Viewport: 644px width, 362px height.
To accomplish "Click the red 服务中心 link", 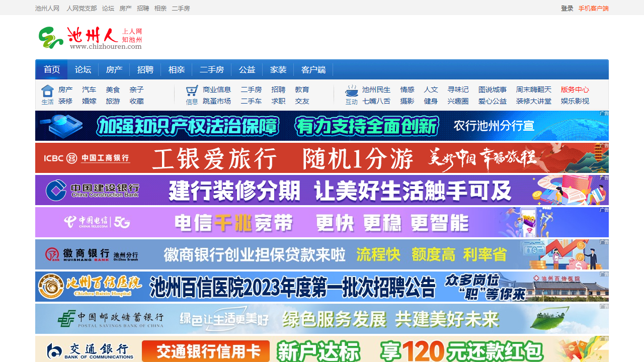I will point(575,89).
